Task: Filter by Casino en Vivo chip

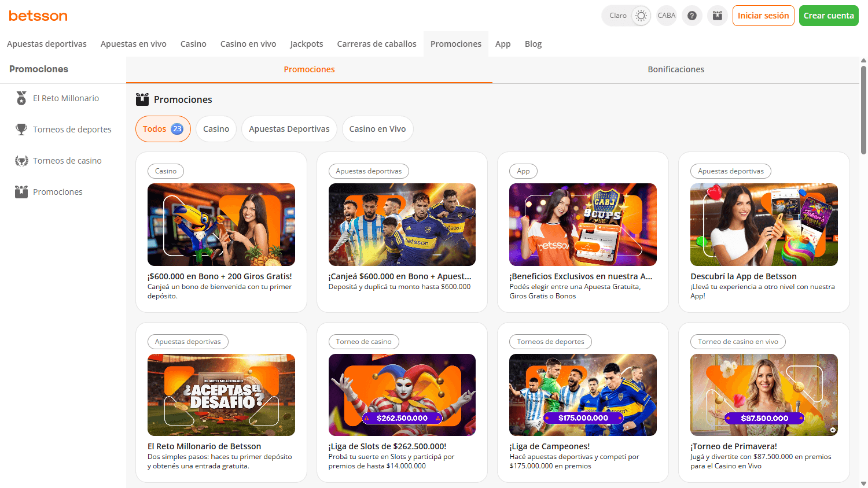Action: point(377,129)
